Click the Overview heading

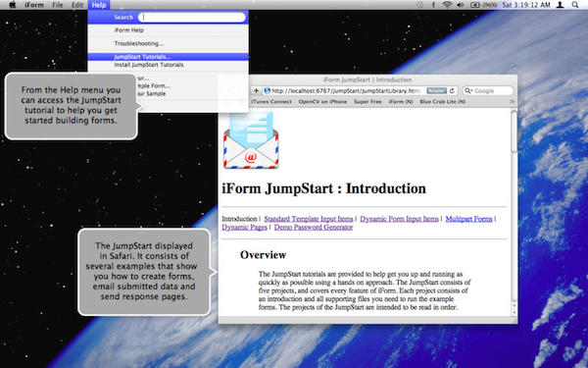(264, 254)
